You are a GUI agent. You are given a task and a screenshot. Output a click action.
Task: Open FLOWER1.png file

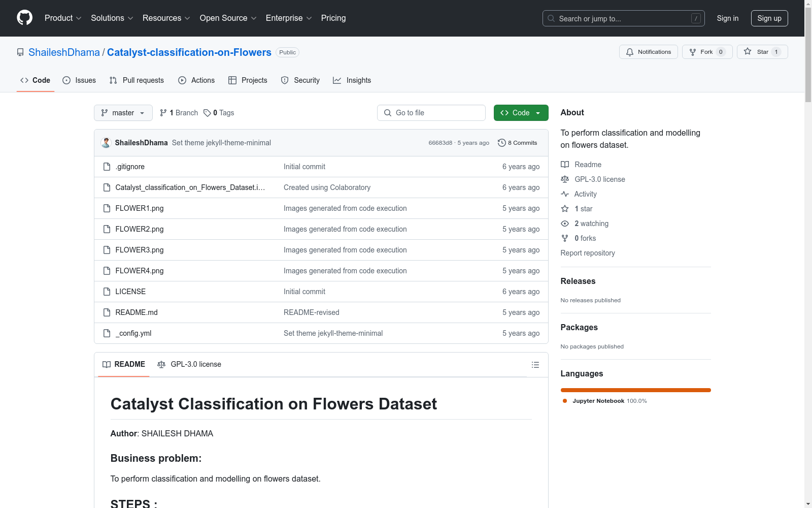[140, 208]
